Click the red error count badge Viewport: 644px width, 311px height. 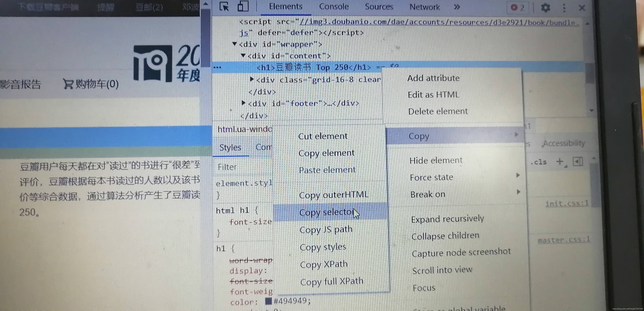pyautogui.click(x=518, y=8)
